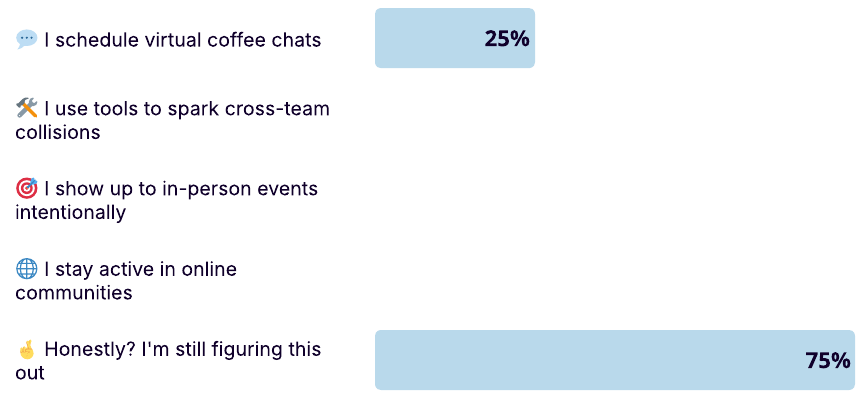Screen dimensions: 864x401
Task: Choose "I show up to in-person events intentionally"
Action: tap(166, 200)
